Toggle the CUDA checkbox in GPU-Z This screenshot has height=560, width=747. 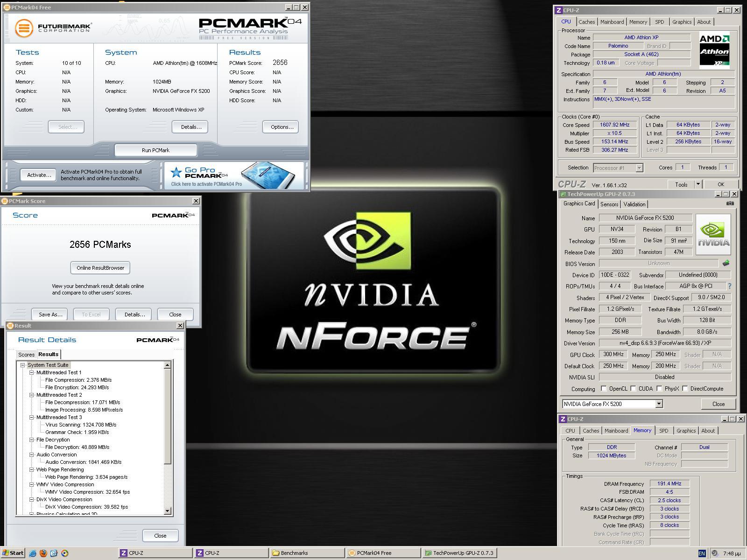point(634,388)
